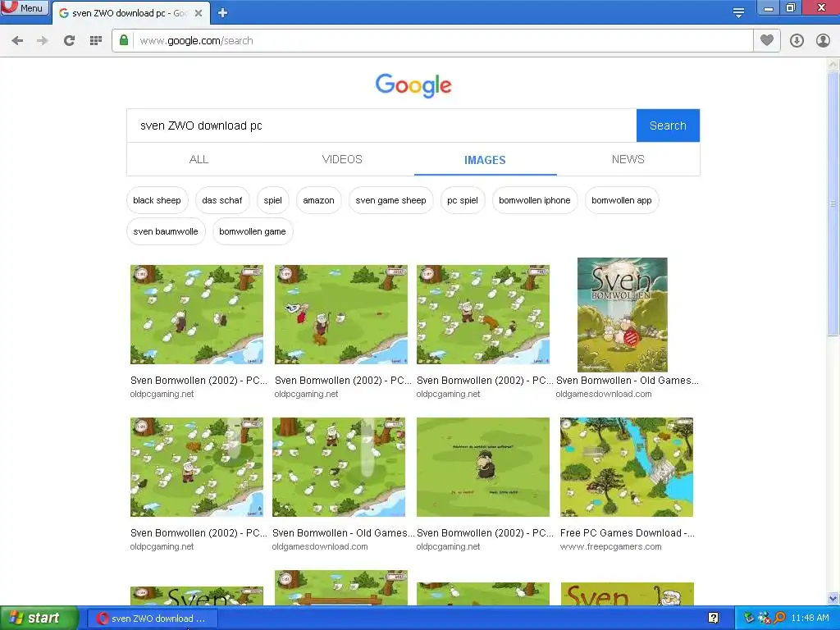Click the page scroll down arrow
Screen dimensions: 840x630
[833, 598]
